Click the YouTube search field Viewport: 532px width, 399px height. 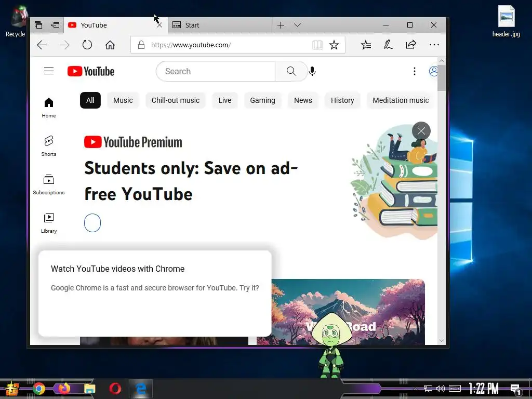[216, 71]
